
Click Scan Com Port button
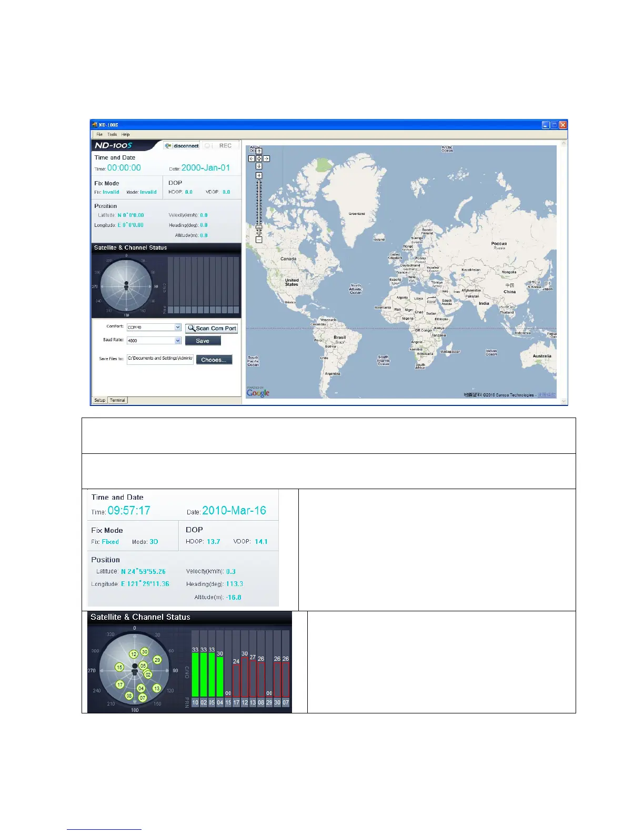[x=212, y=328]
